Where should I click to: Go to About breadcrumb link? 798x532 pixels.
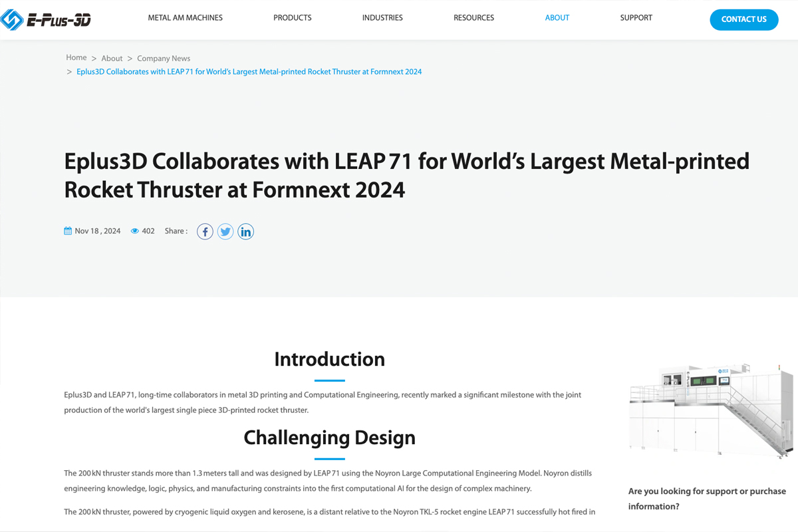(x=112, y=59)
